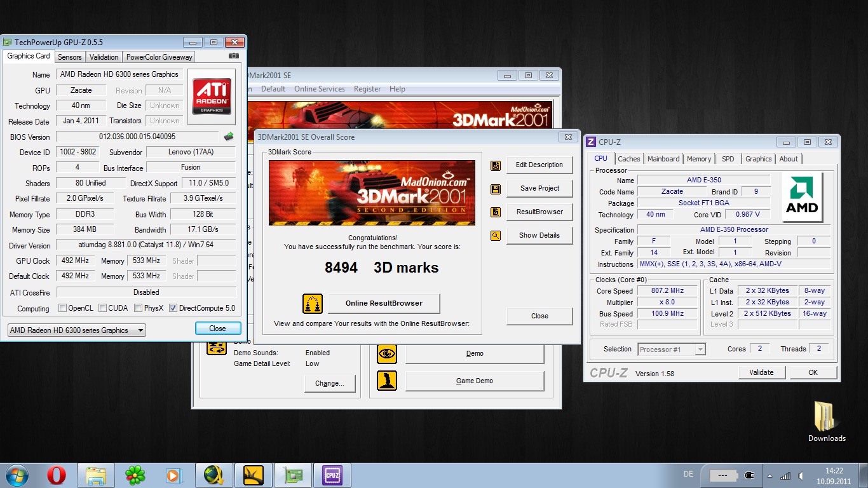The height and width of the screenshot is (488, 868).
Task: Open the Memory tab in CPU-Z
Action: pyautogui.click(x=699, y=159)
